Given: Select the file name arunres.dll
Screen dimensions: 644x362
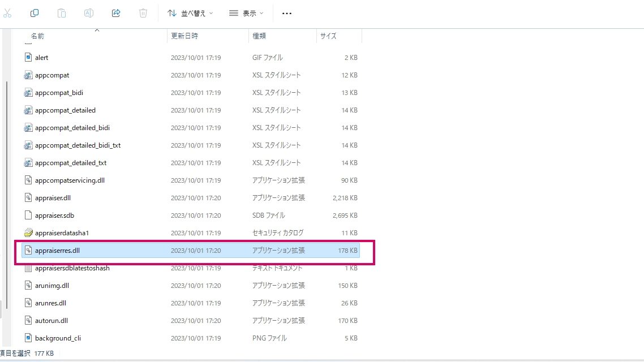Looking at the screenshot, I should (50, 303).
